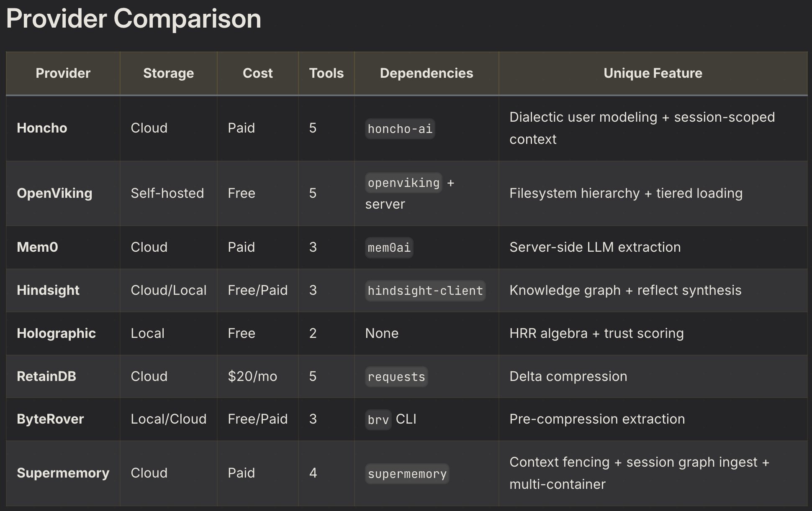Select the Provider column header
The image size is (812, 511).
[x=63, y=73]
